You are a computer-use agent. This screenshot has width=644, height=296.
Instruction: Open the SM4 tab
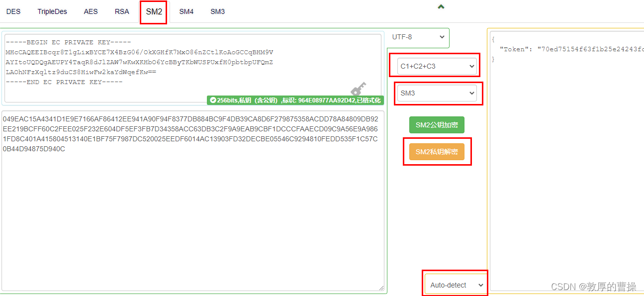point(186,11)
